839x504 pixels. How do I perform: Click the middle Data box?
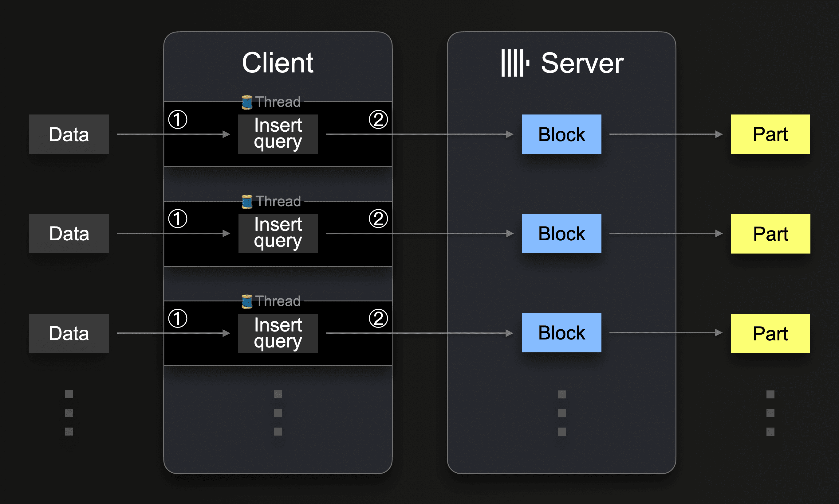tap(69, 234)
